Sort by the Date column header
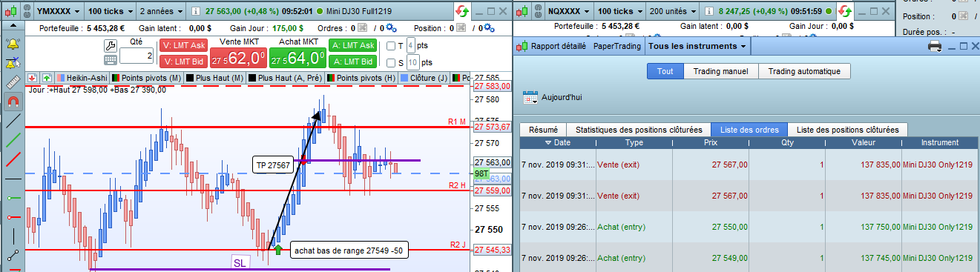This screenshot has height=272, width=980. (558, 142)
